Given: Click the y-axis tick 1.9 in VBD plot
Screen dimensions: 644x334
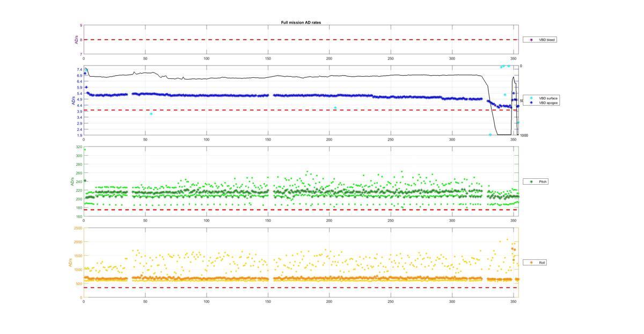Looking at the screenshot, I should pyautogui.click(x=79, y=135).
